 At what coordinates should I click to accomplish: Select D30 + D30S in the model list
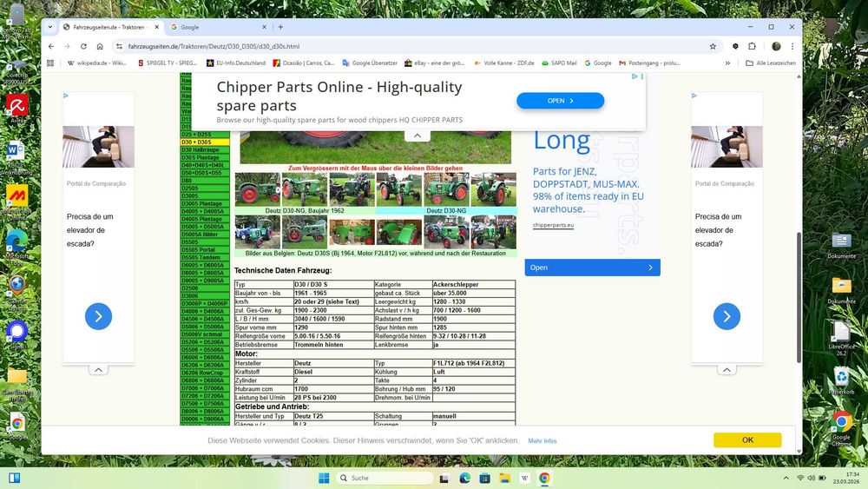[205, 142]
